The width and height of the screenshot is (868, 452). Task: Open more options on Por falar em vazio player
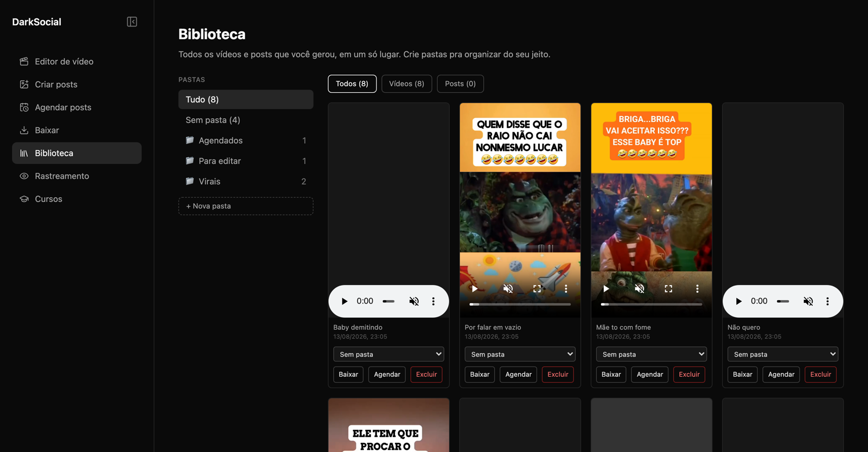(566, 289)
